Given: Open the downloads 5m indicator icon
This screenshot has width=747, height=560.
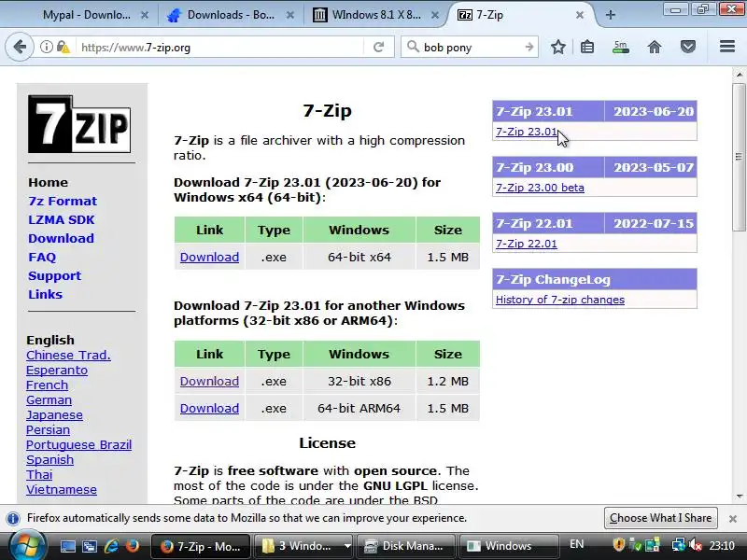Looking at the screenshot, I should 620,47.
